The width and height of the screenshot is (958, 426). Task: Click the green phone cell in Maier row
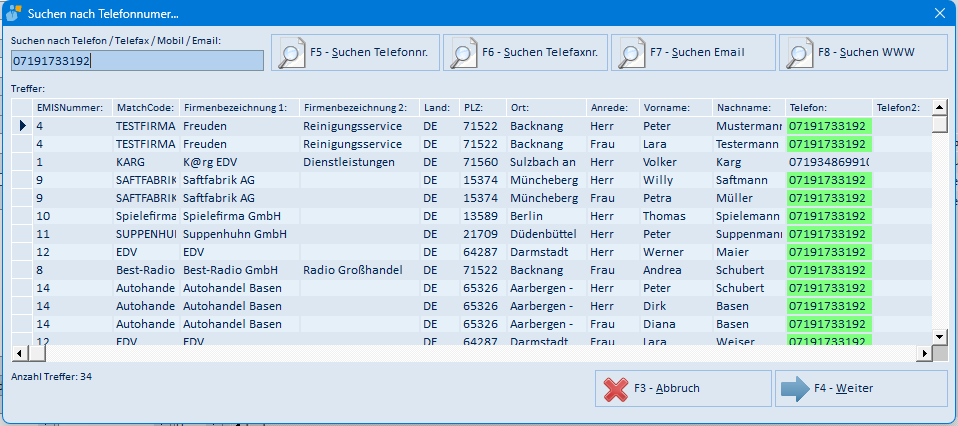829,252
